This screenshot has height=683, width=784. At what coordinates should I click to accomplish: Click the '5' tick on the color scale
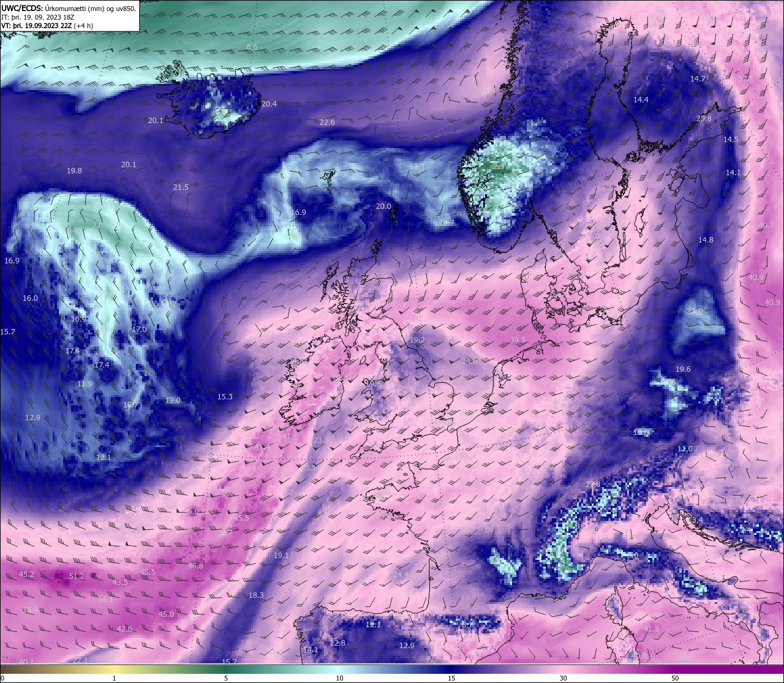(x=226, y=678)
